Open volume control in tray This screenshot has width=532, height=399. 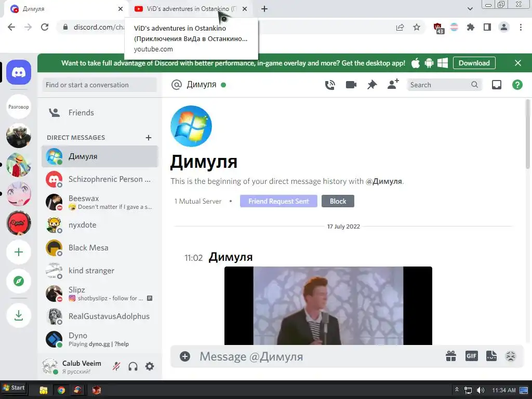coord(481,390)
